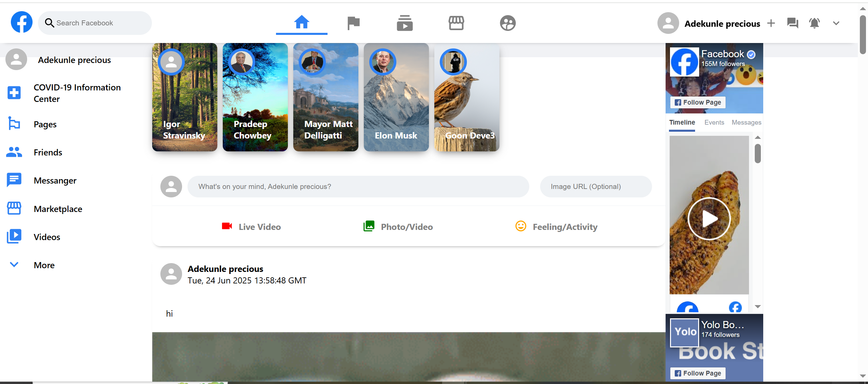This screenshot has height=384, width=868.
Task: Open the messenger chat bubbles icon in header
Action: (x=792, y=23)
